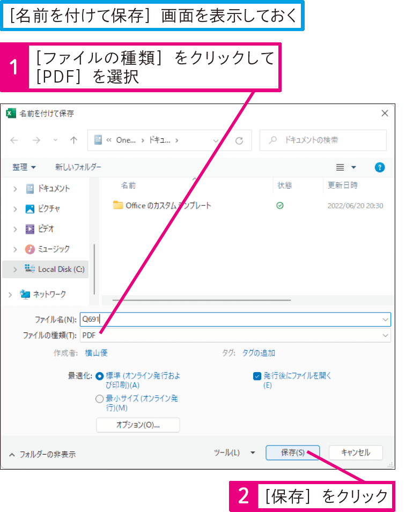Select 最小サイズ optimization radio button

100,399
